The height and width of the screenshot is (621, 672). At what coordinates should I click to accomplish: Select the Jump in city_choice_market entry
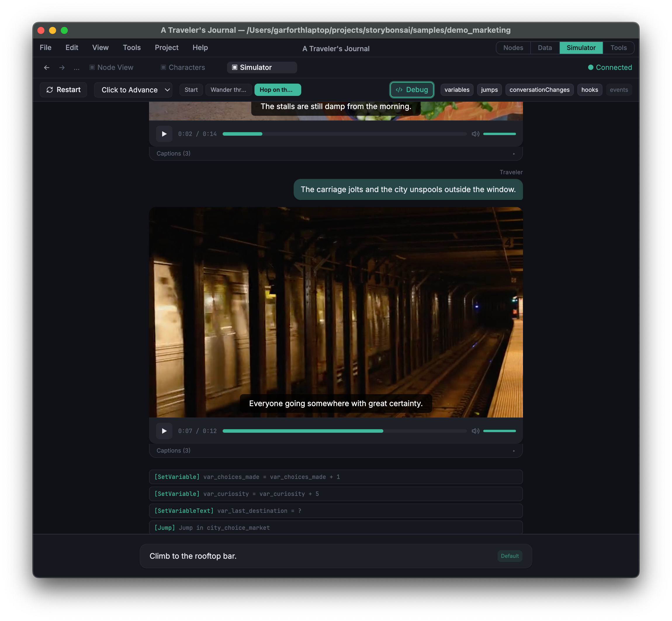pyautogui.click(x=336, y=527)
